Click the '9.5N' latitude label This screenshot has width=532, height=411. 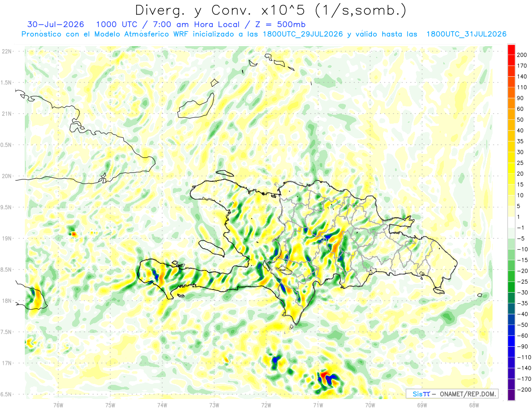[x=7, y=207]
